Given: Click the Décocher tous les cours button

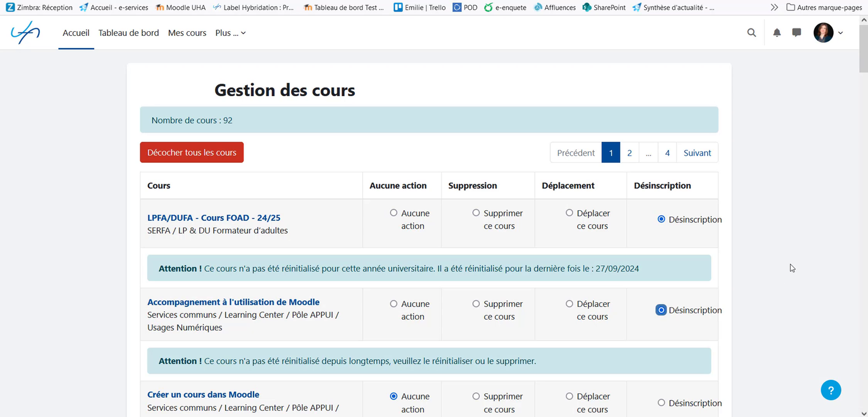Looking at the screenshot, I should pos(192,152).
